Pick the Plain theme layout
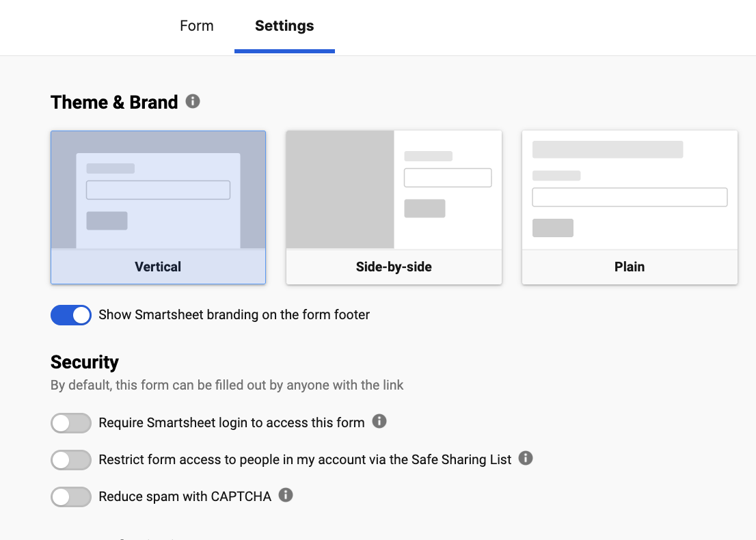Viewport: 756px width, 540px height. tap(630, 207)
